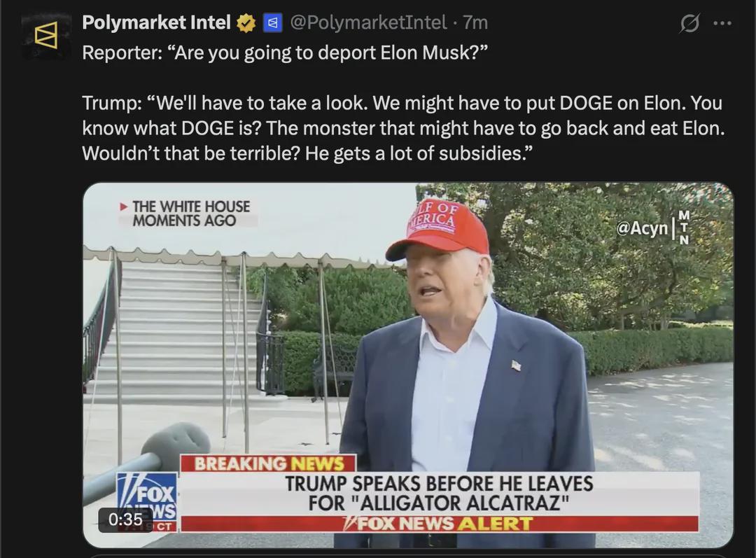Play the embedded Trump video
This screenshot has height=558, width=756.
[x=408, y=365]
